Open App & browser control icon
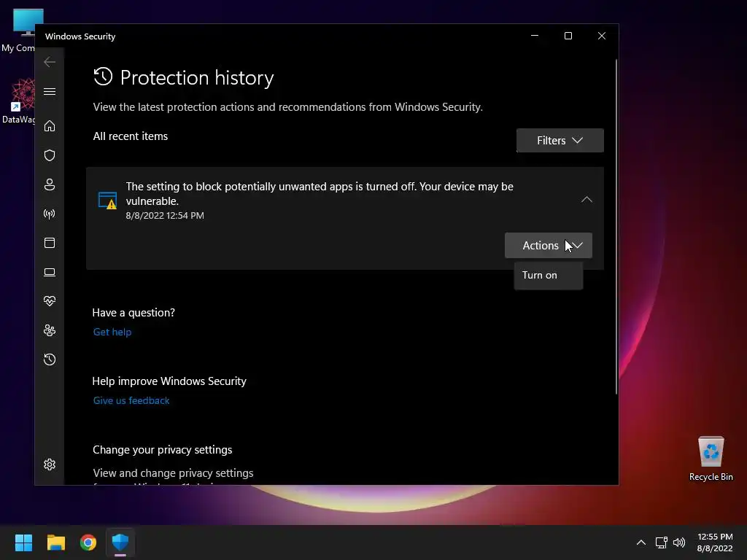Image resolution: width=747 pixels, height=560 pixels. tap(50, 243)
